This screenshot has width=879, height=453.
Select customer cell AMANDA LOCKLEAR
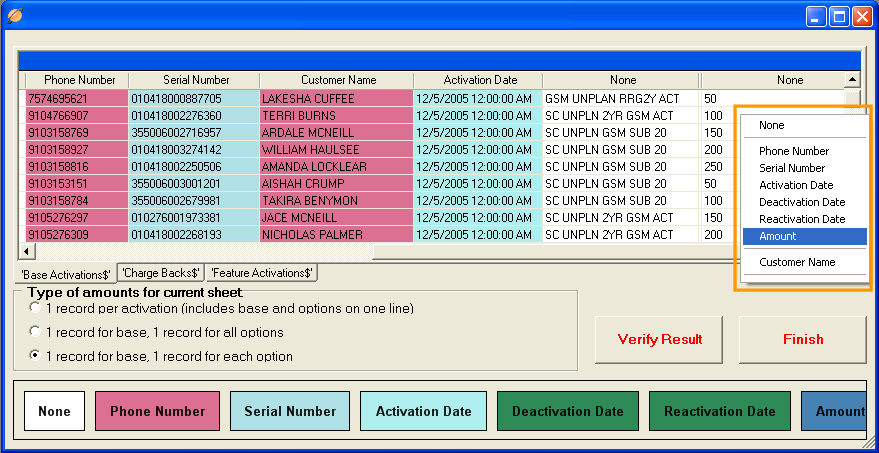click(336, 167)
